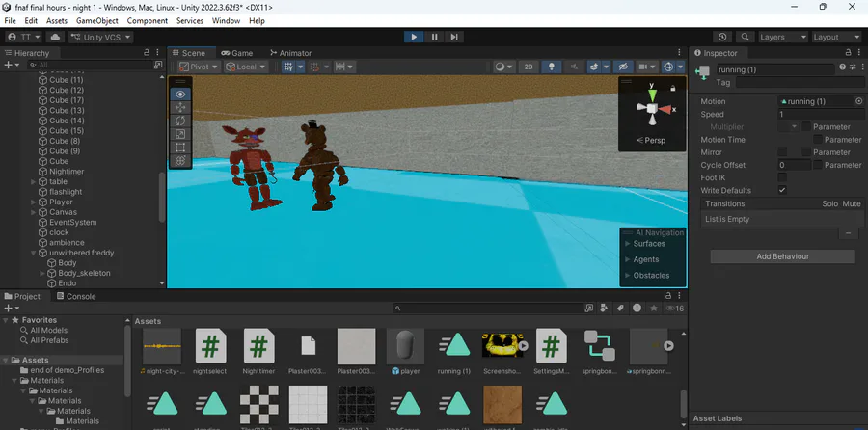Click the Step frame button
Screen dimensions: 868x430
[454, 37]
